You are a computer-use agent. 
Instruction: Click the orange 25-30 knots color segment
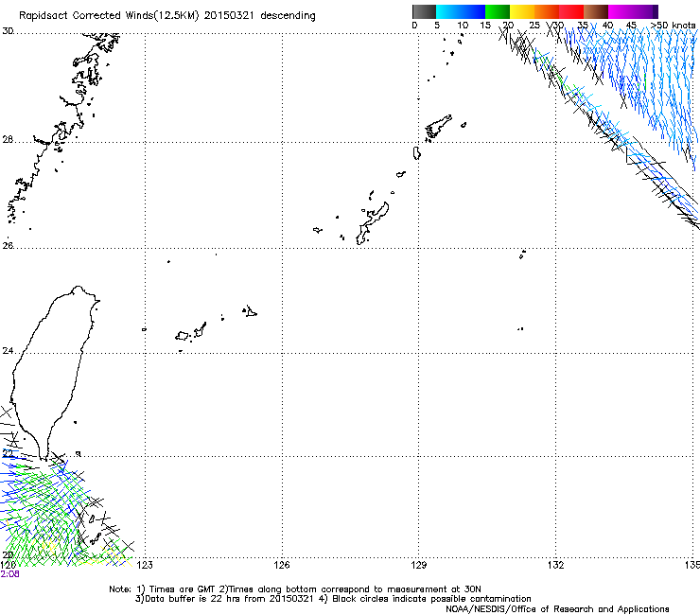(547, 11)
